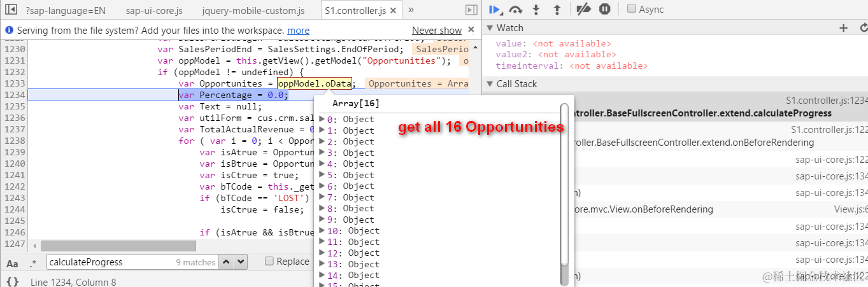Select the S1.controller.js tab
The width and height of the screenshot is (868, 287).
(355, 11)
